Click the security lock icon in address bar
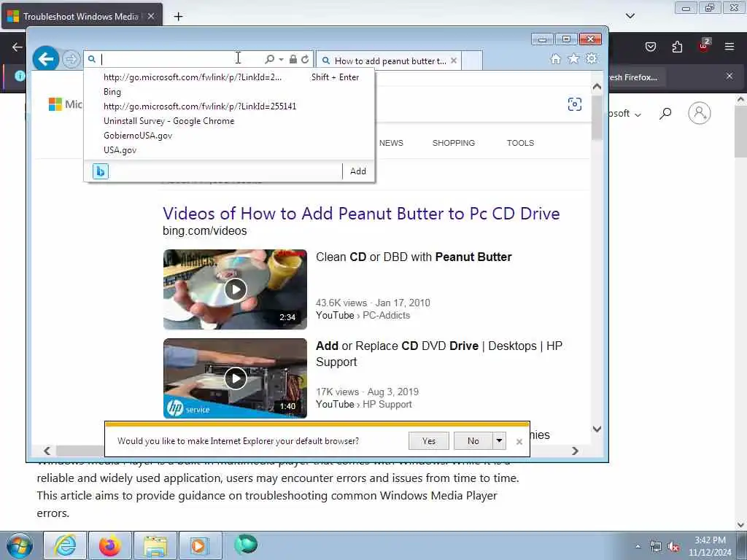The height and width of the screenshot is (560, 747). [x=293, y=59]
